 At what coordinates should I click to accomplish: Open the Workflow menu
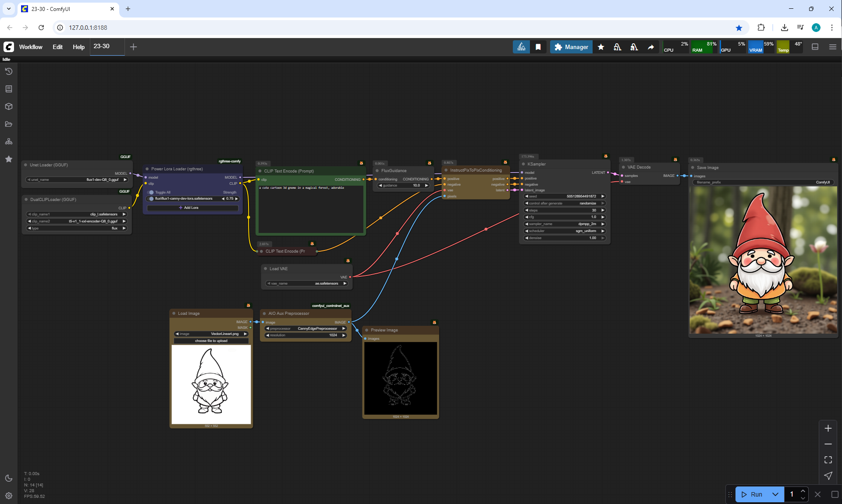31,47
